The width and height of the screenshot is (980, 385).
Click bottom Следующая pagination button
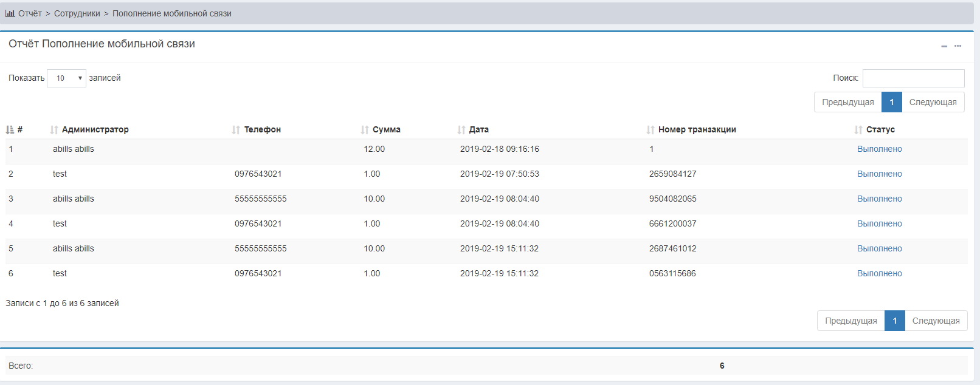936,321
